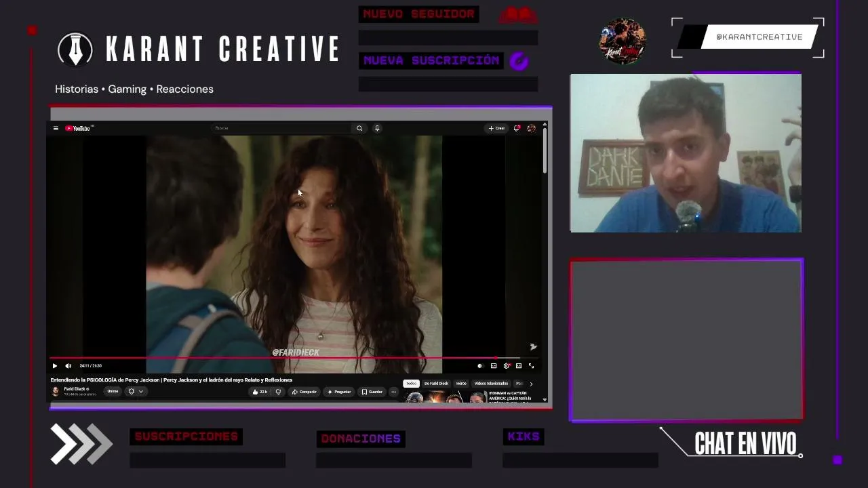Open YouTube notifications bell
The height and width of the screenshot is (488, 868).
[517, 128]
